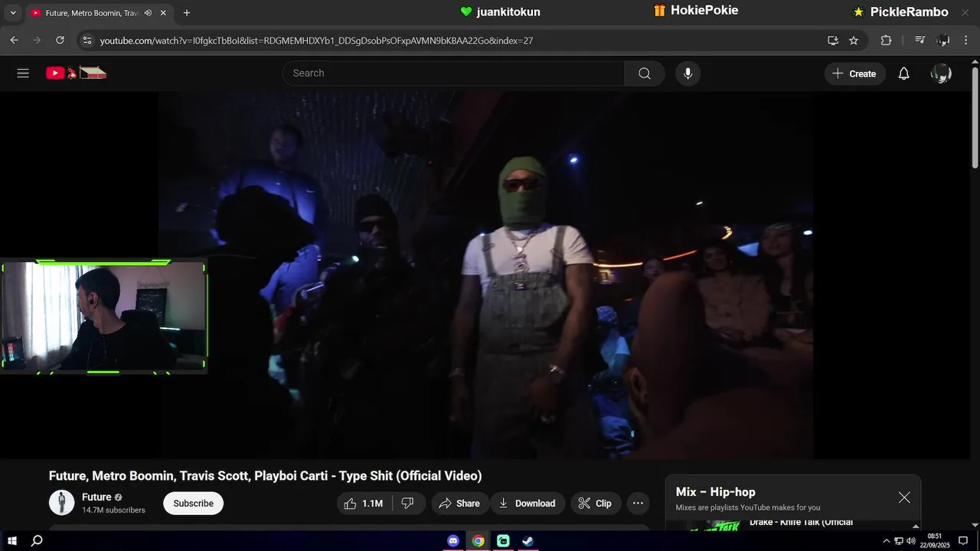Open Windows taskbar search
980x551 pixels.
tap(37, 541)
